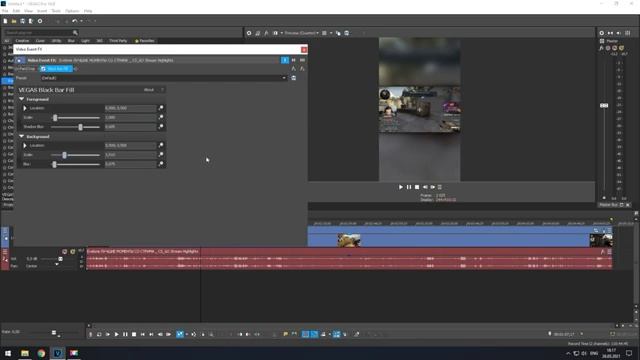Click the Stop button in the timeline transport bar
The image size is (640, 360).
point(134,334)
